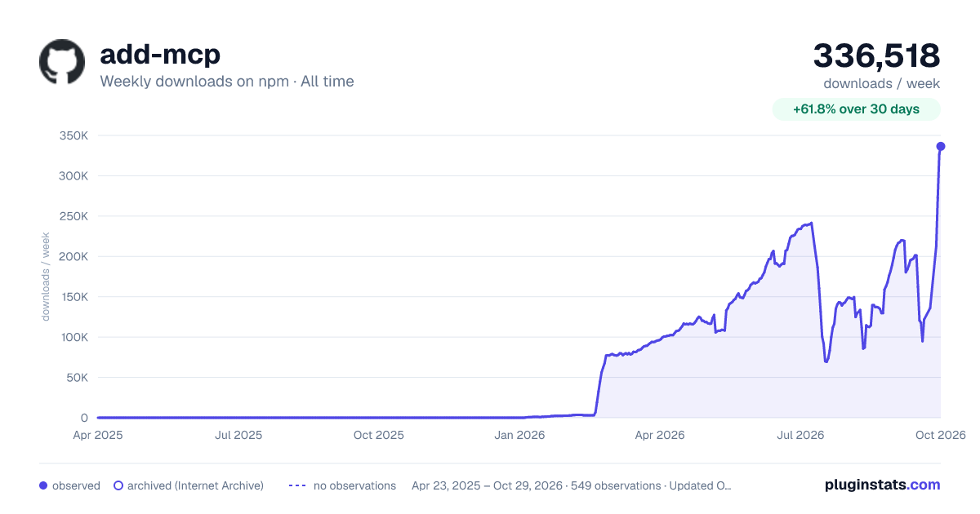Click the 'archived (Internet Archive)' legend label
Screen dimensions: 980x514
click(x=195, y=485)
